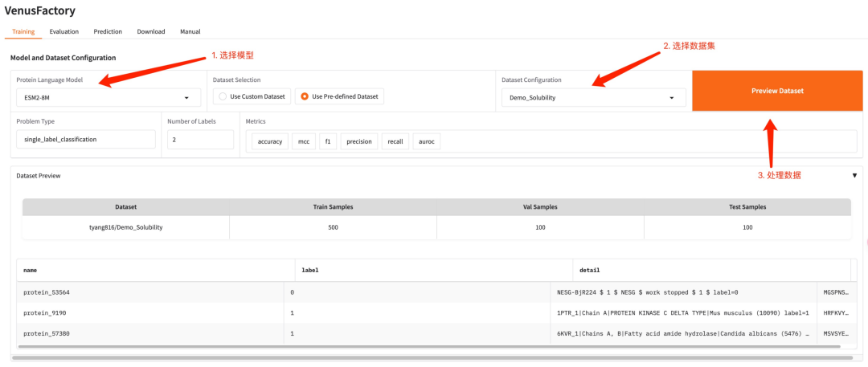This screenshot has height=367, width=868.
Task: Select the protein_53564 table row
Action: pyautogui.click(x=153, y=292)
